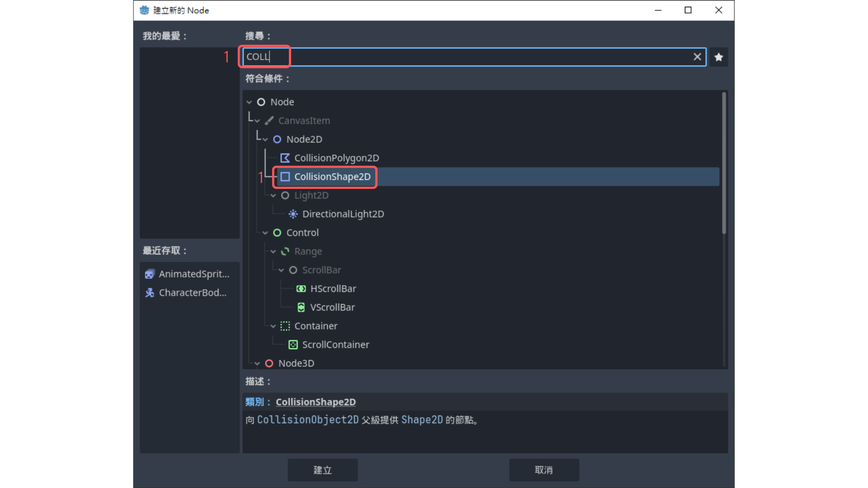This screenshot has width=868, height=488.
Task: Click the HScrollBar node icon
Action: [301, 289]
